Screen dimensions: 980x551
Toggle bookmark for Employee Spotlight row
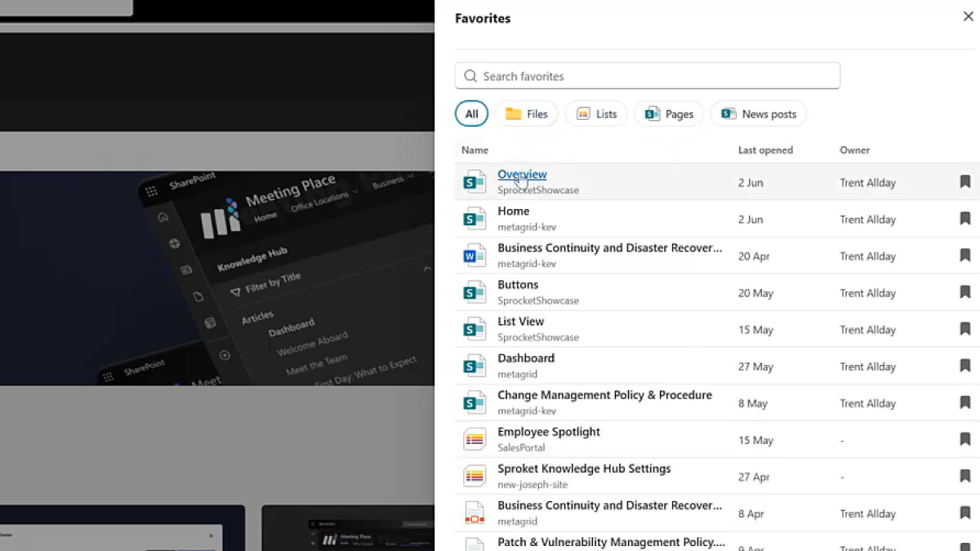[x=964, y=439]
